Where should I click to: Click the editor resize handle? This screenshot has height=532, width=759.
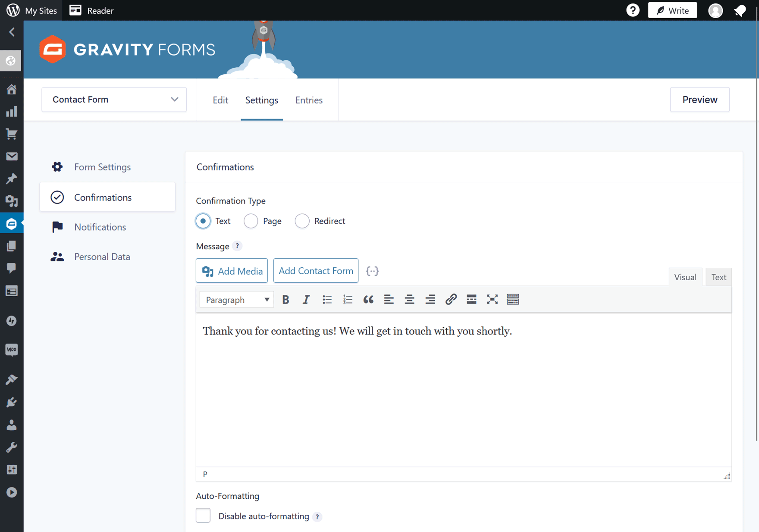[727, 476]
